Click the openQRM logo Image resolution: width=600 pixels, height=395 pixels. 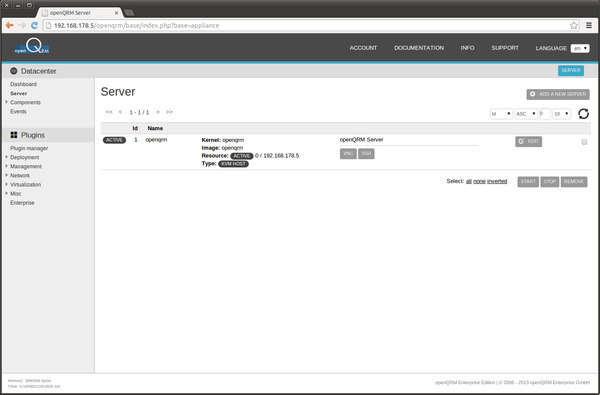[x=32, y=47]
